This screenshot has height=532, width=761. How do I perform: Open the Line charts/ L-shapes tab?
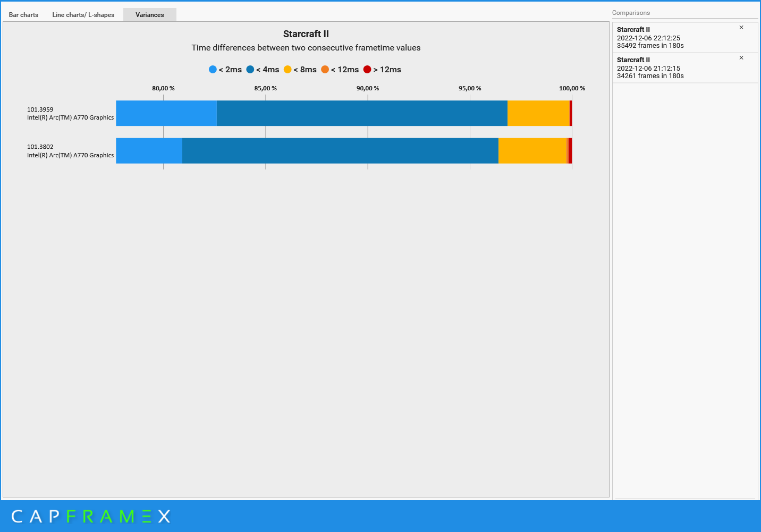[x=83, y=15]
